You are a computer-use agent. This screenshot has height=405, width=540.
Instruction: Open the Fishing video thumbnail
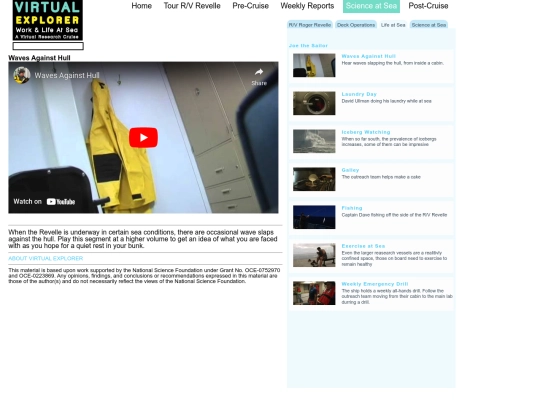click(314, 217)
